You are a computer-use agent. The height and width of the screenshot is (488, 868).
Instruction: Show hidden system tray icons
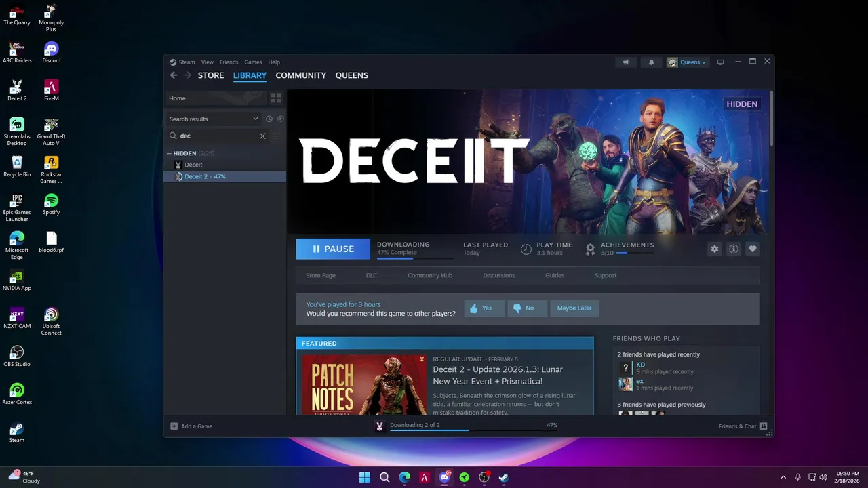click(783, 477)
